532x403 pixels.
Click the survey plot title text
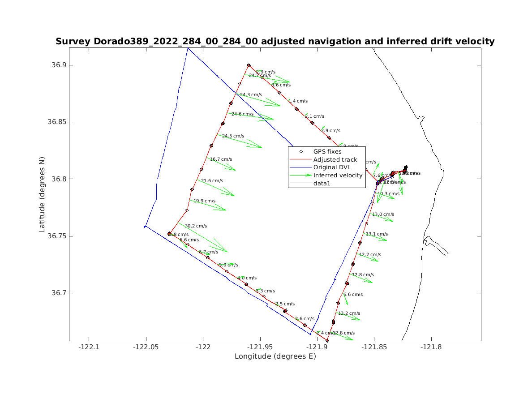[x=275, y=42]
